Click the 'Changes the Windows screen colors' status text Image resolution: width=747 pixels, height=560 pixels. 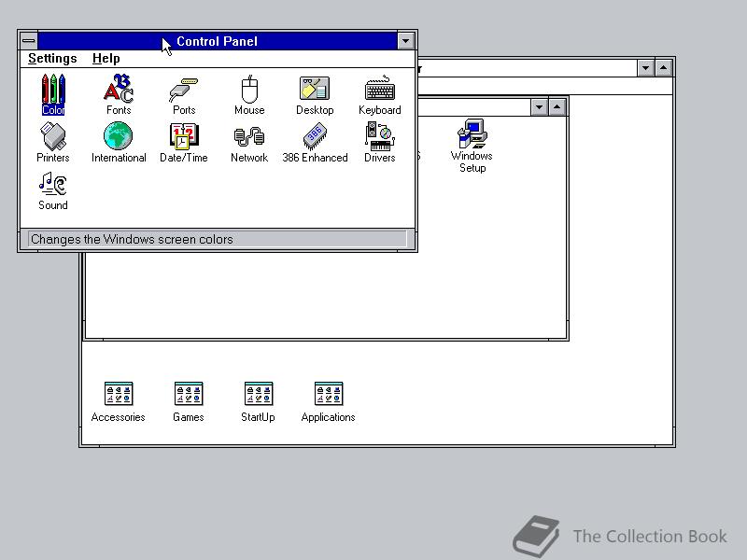[132, 239]
